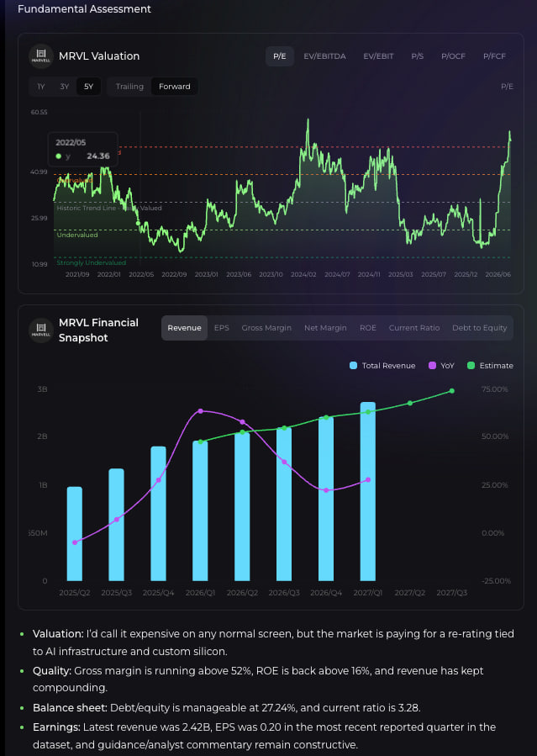Select the P/E valuation tab
This screenshot has width=537, height=756.
click(x=279, y=56)
